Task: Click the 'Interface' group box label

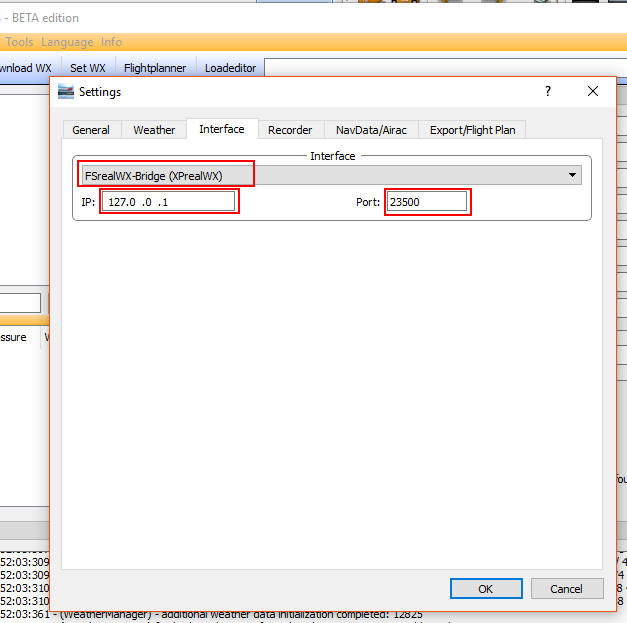Action: 333,156
